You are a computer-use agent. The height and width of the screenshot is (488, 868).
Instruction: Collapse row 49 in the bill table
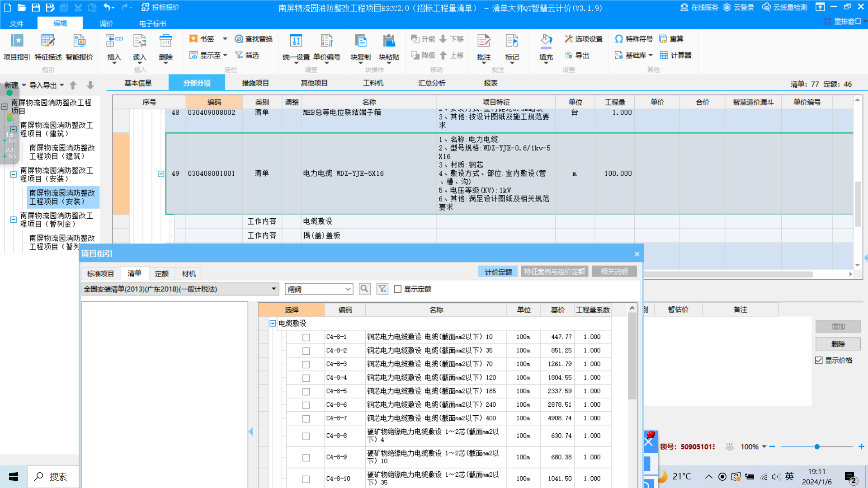(x=160, y=174)
